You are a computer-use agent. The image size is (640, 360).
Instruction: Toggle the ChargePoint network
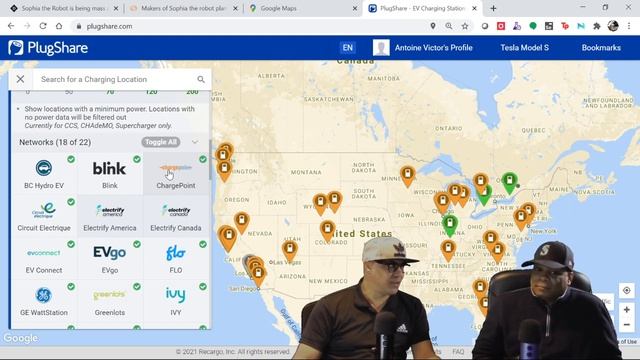176,173
